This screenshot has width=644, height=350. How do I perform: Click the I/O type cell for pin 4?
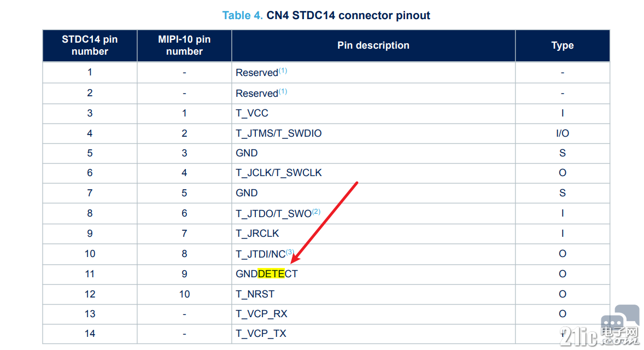point(563,133)
